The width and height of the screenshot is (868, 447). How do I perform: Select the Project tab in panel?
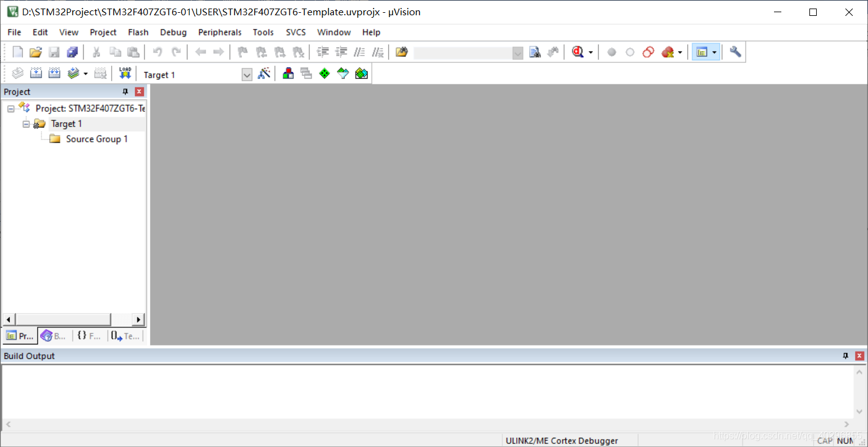[20, 336]
